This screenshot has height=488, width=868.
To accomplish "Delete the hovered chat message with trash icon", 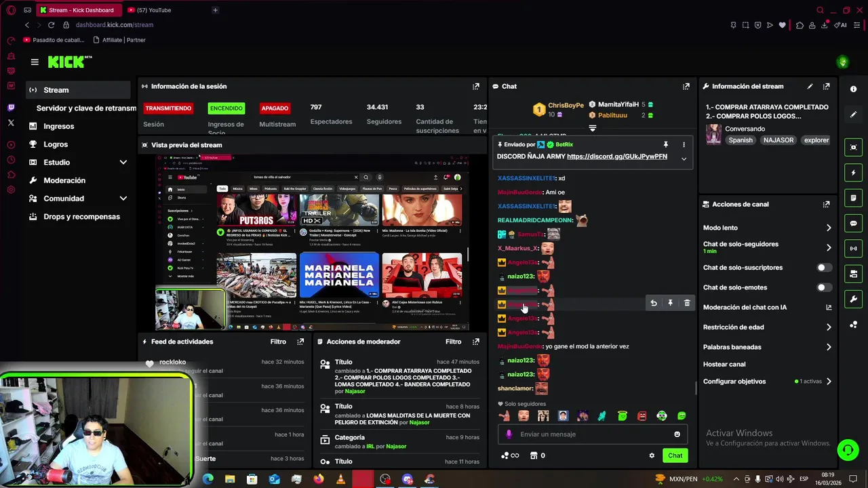I will [x=687, y=303].
